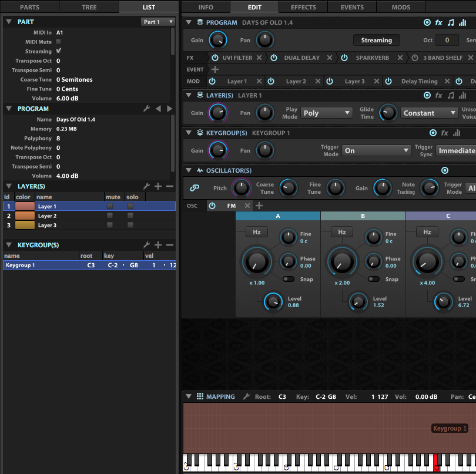Remove Dual Delay effect
476x474 pixels.
point(329,58)
